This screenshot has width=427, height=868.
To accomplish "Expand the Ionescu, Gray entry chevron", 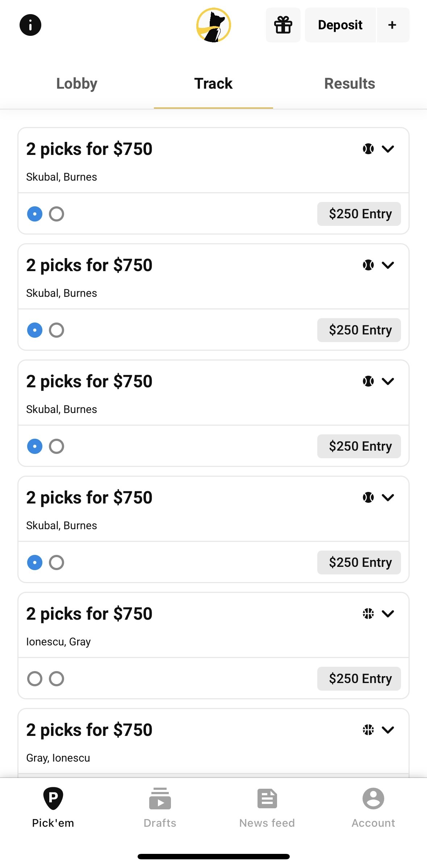I will coord(388,614).
